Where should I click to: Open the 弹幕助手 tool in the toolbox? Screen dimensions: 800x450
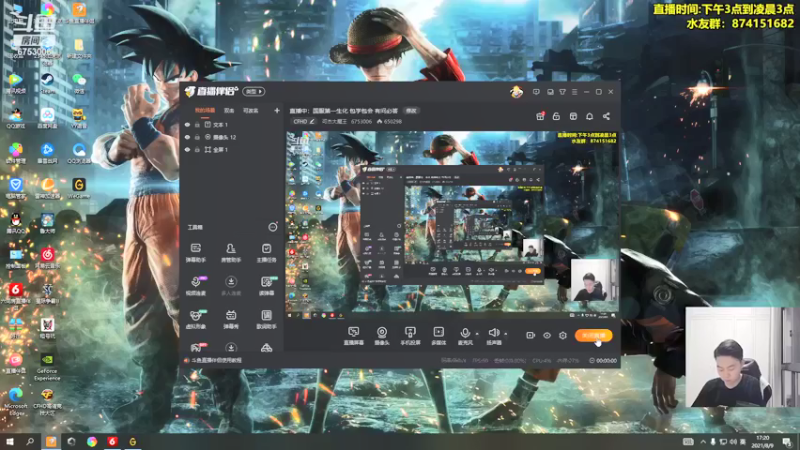195,253
